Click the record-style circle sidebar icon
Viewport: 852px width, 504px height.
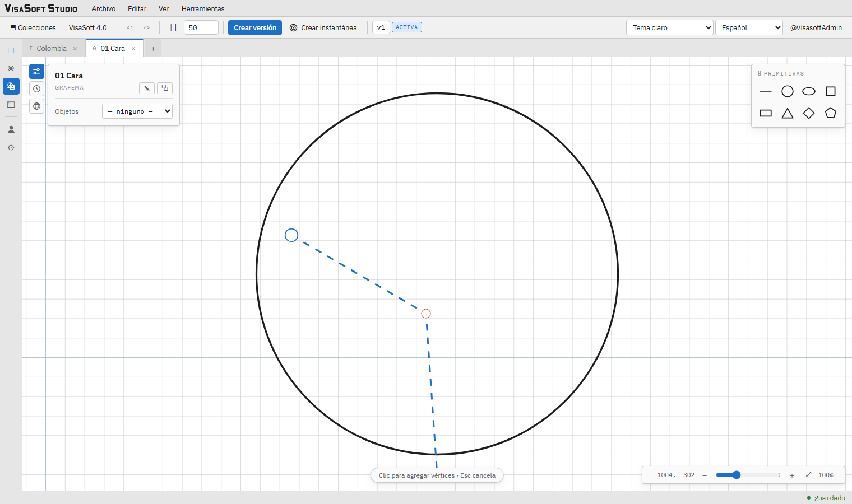(x=11, y=68)
